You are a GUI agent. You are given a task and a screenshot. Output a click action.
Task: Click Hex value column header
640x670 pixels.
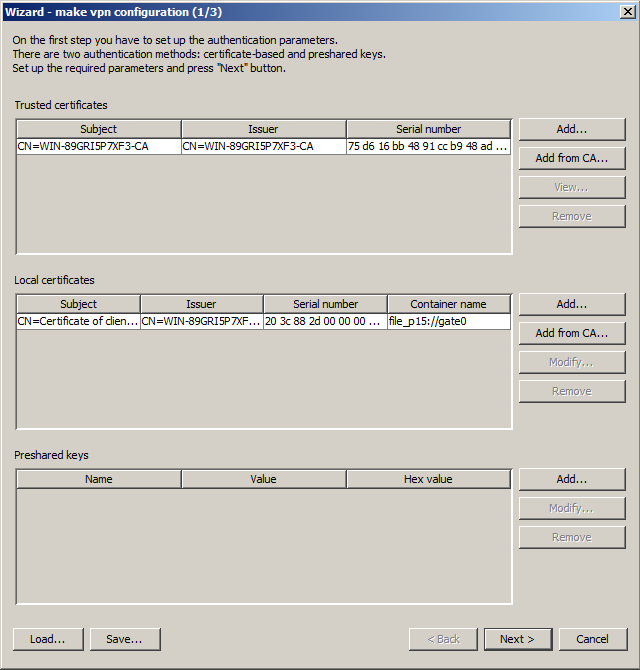(429, 479)
